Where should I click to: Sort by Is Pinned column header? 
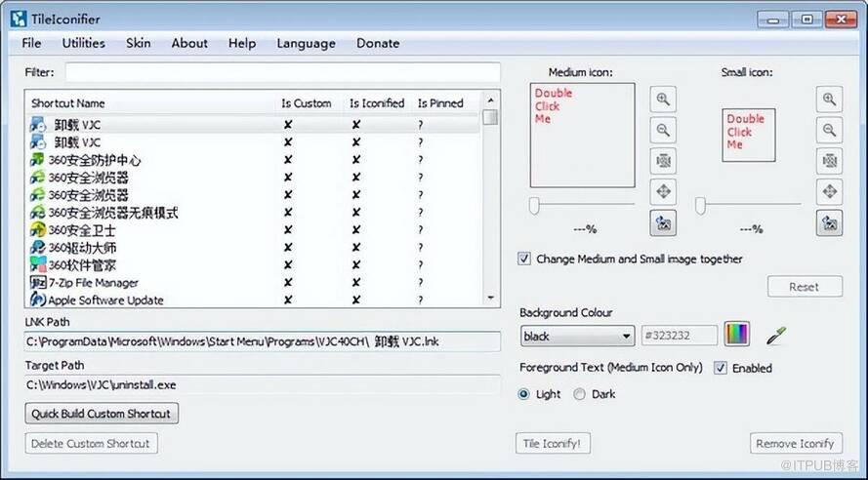point(440,102)
